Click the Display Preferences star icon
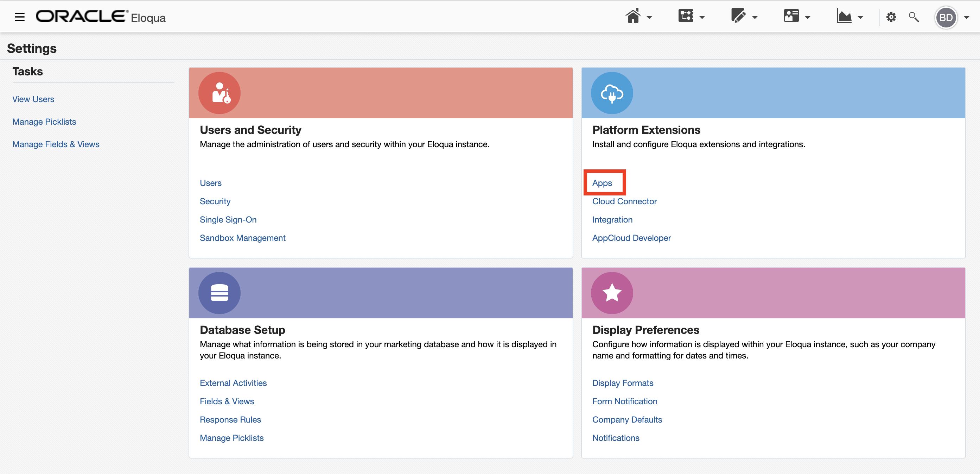This screenshot has height=474, width=980. 612,293
